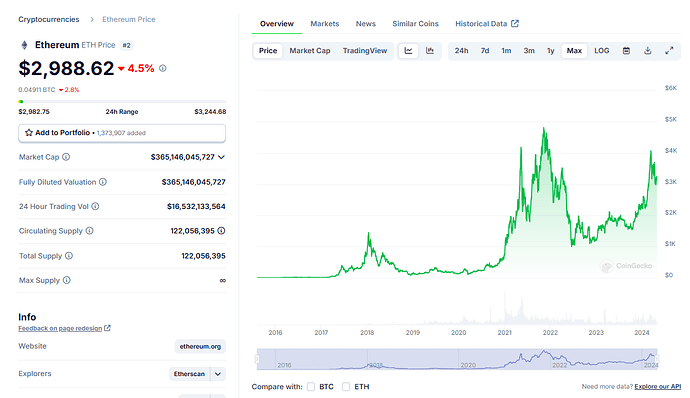Expand Market Cap details chevron

coord(221,157)
